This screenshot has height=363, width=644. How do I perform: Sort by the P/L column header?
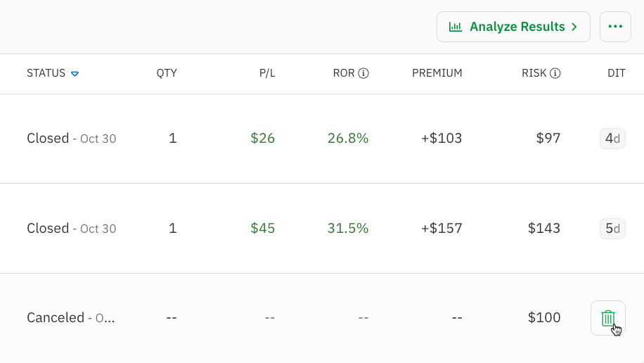click(x=266, y=73)
